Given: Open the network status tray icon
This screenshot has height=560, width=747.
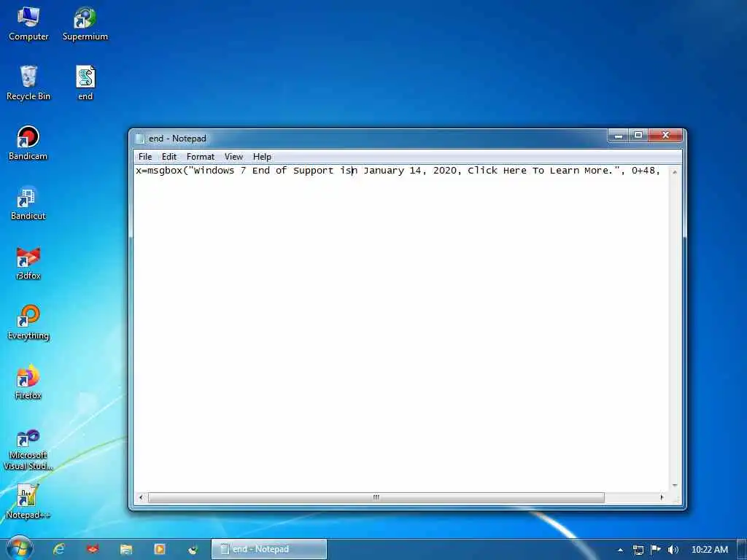Looking at the screenshot, I should [x=638, y=550].
